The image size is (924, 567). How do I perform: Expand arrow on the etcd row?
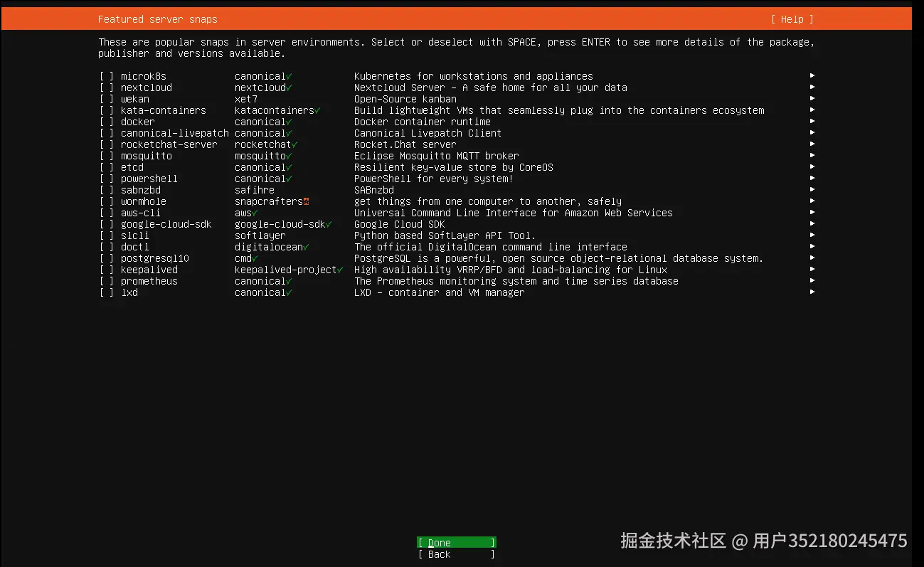coord(812,166)
